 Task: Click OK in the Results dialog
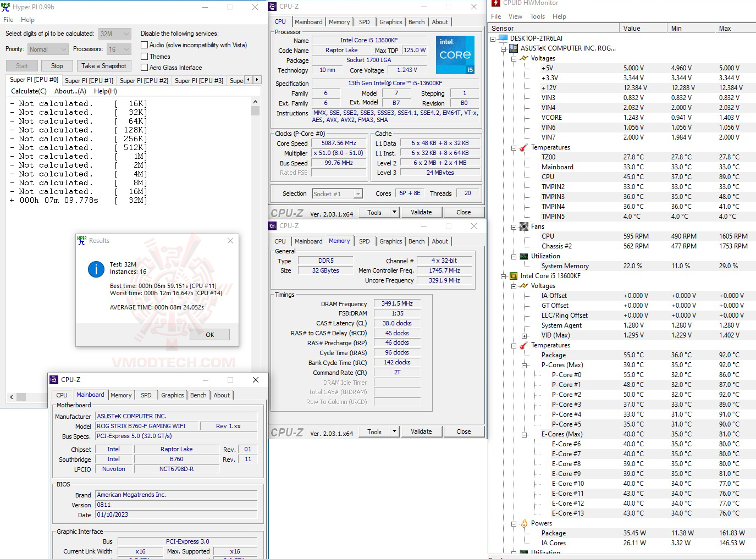point(209,335)
